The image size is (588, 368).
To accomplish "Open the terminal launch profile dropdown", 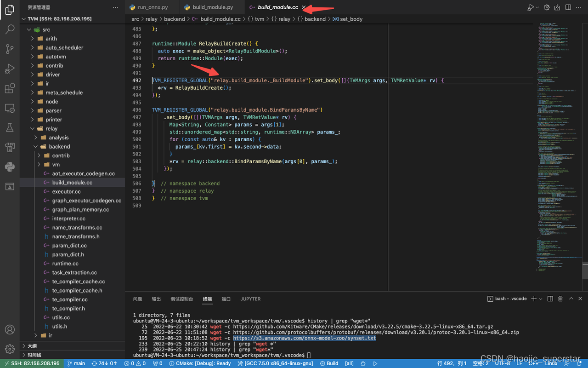I will (x=541, y=299).
